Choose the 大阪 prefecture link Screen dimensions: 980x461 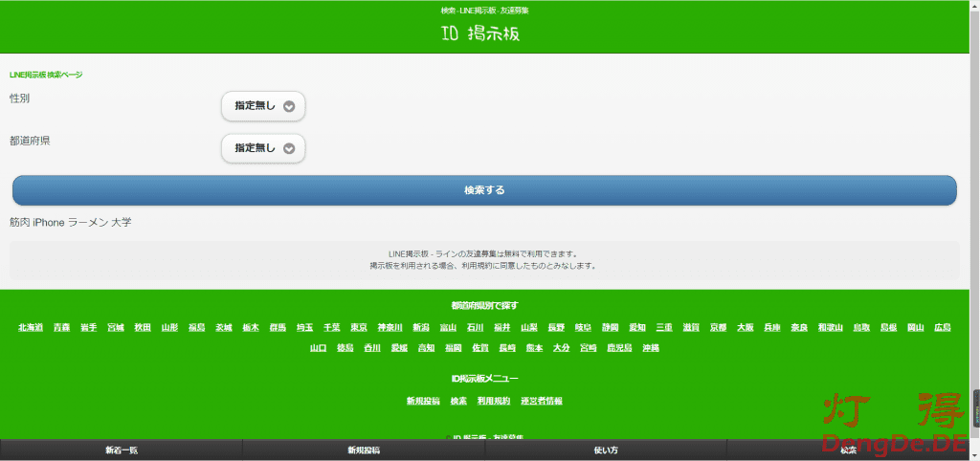click(745, 327)
